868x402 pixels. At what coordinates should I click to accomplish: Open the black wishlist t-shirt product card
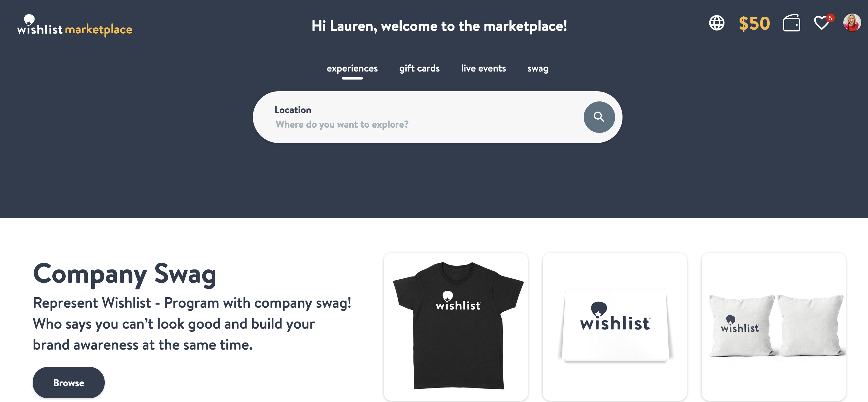[456, 326]
